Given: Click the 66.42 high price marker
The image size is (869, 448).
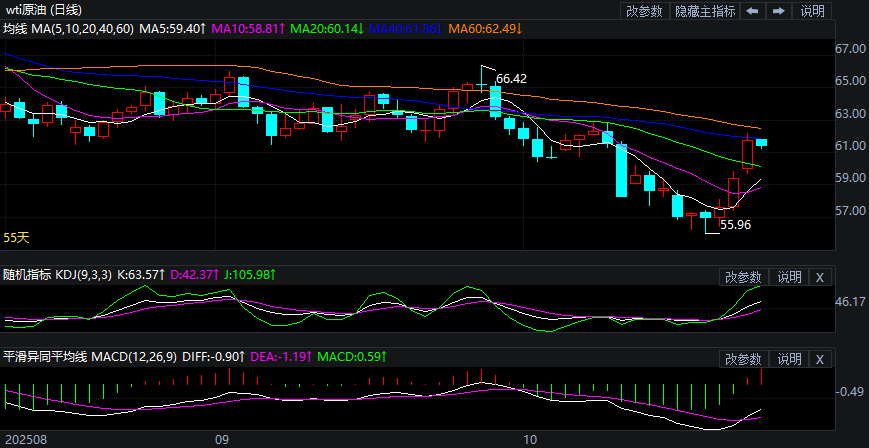Looking at the screenshot, I should point(511,78).
